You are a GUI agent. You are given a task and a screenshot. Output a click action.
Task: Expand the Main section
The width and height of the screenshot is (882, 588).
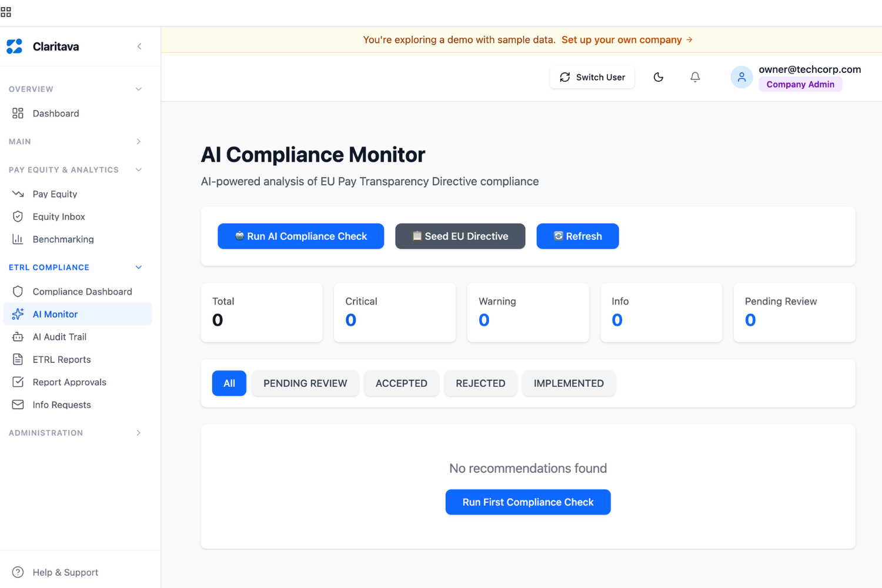tap(139, 141)
